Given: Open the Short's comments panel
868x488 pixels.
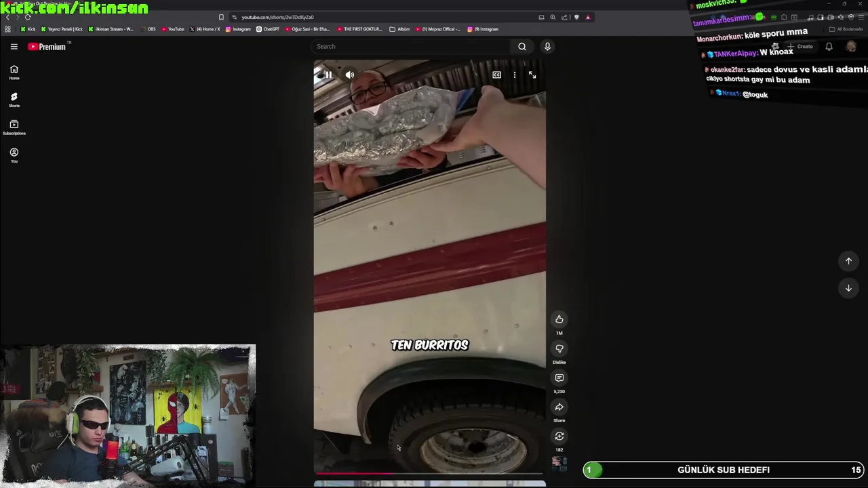Looking at the screenshot, I should 559,378.
